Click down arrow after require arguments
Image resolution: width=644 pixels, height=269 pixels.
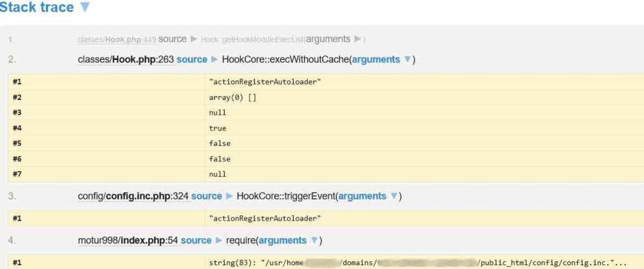coord(314,241)
